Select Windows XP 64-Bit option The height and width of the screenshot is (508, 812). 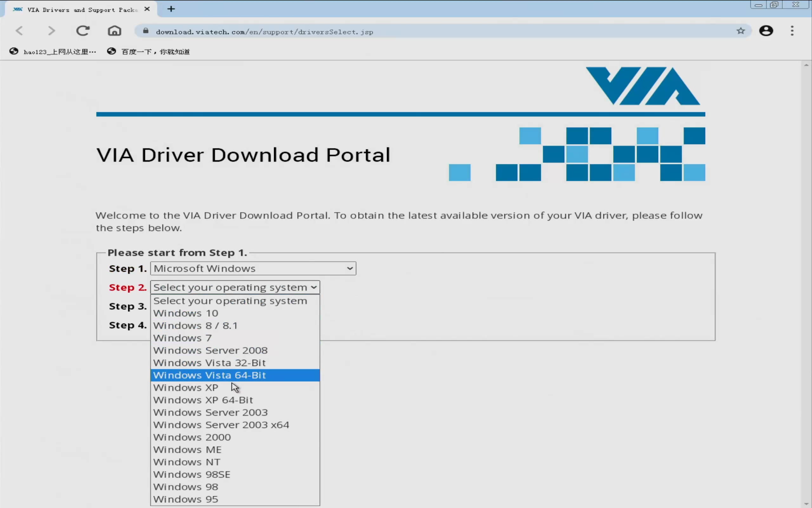[235, 400]
